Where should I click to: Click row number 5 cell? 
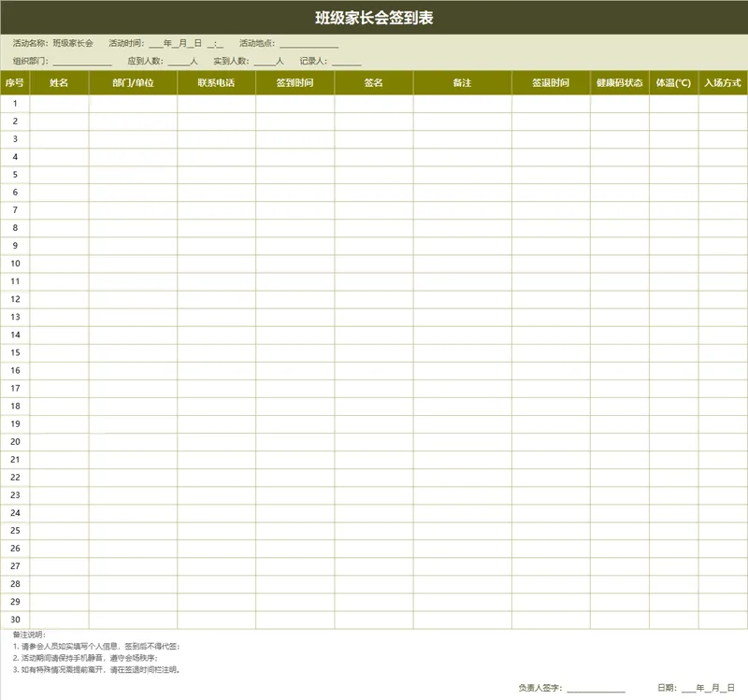pos(15,175)
